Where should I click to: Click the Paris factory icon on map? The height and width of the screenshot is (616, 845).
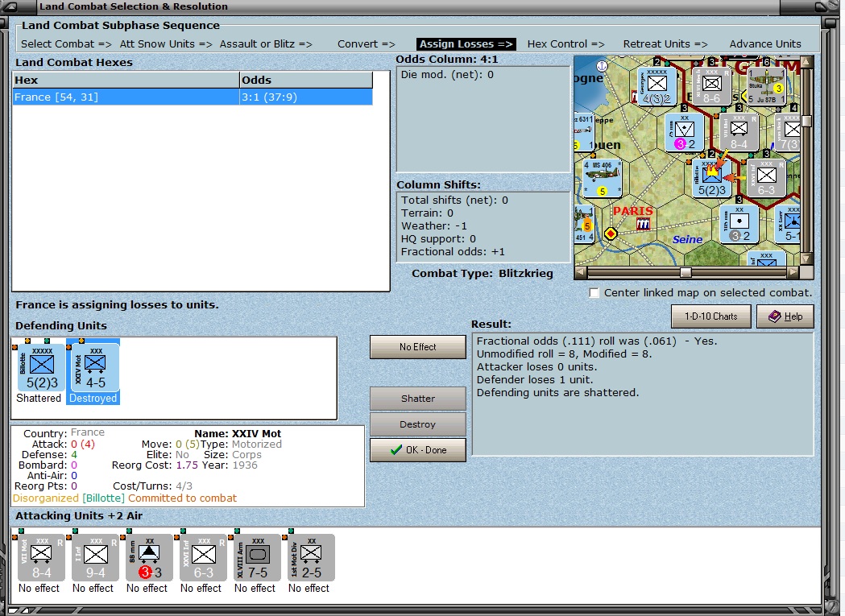point(643,224)
